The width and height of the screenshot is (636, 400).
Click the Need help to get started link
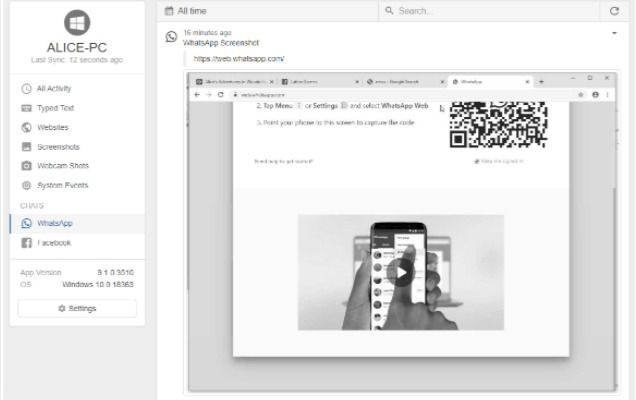tap(283, 161)
